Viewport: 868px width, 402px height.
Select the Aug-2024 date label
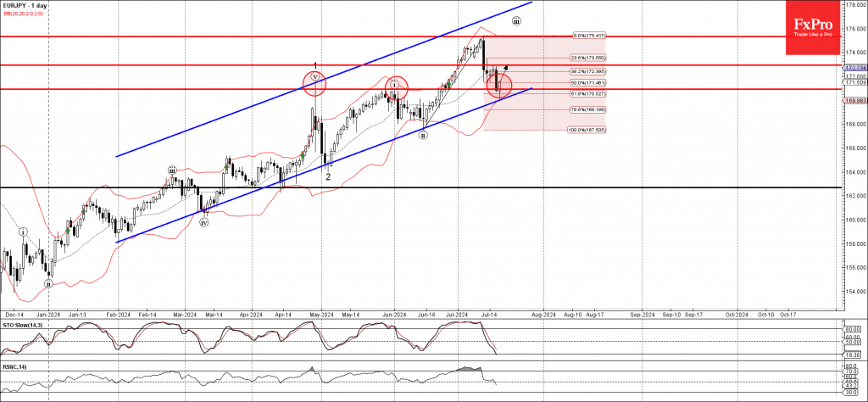point(544,314)
